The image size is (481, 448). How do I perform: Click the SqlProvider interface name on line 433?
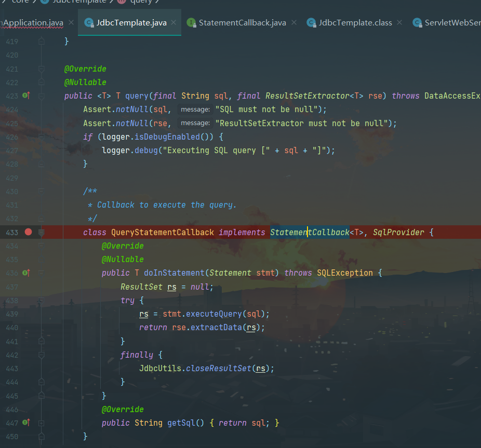click(398, 233)
